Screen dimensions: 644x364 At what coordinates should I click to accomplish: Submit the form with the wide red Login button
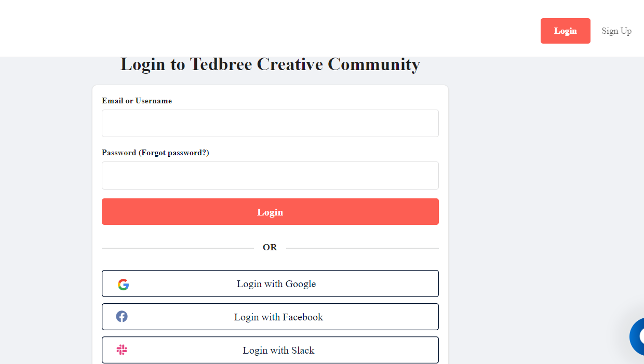(270, 212)
